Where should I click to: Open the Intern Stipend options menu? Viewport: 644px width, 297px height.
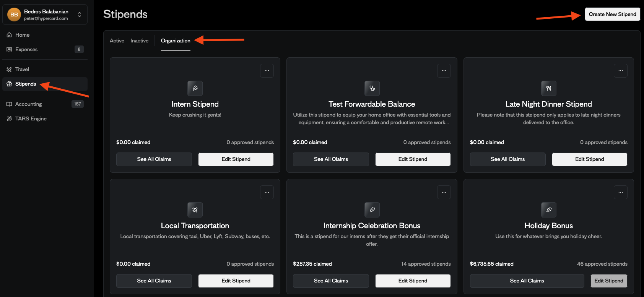(267, 71)
